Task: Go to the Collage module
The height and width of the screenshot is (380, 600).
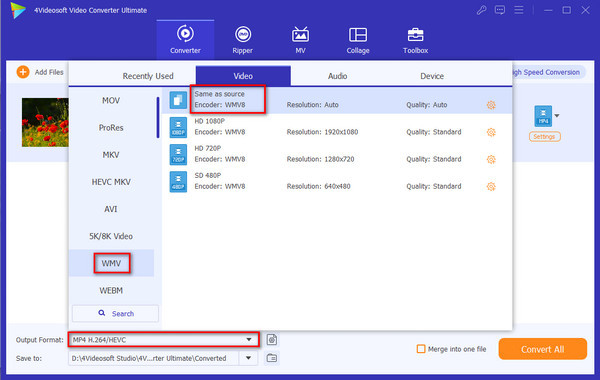Action: (x=358, y=39)
